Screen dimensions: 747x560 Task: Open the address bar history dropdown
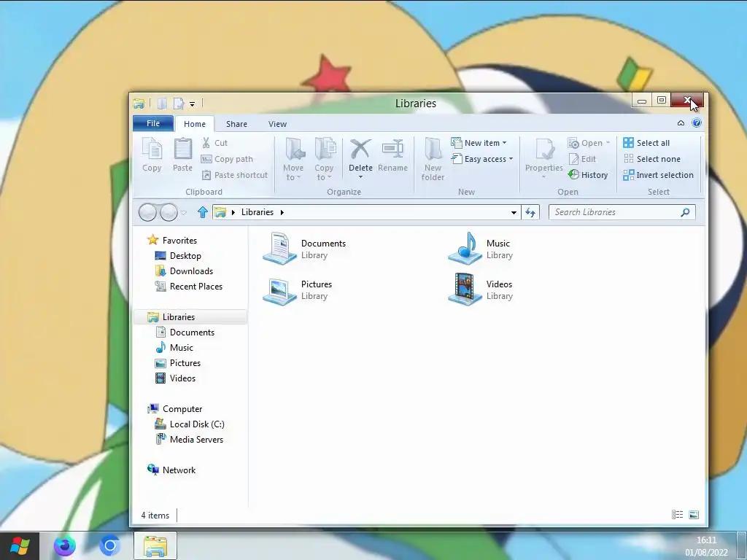514,212
